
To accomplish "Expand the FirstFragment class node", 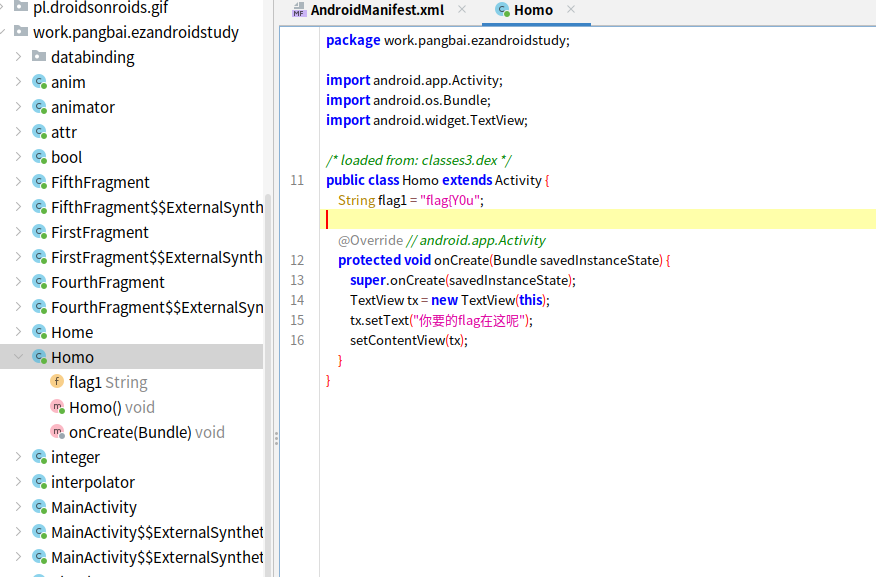I will tap(19, 232).
